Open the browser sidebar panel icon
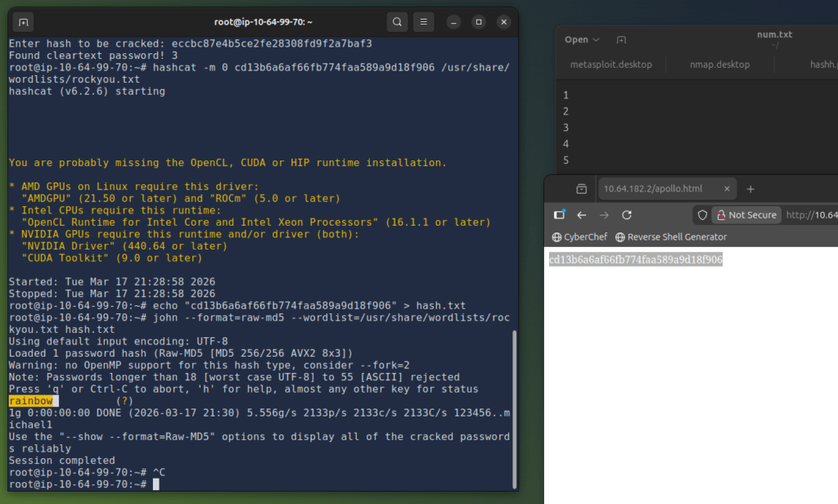 tap(560, 215)
